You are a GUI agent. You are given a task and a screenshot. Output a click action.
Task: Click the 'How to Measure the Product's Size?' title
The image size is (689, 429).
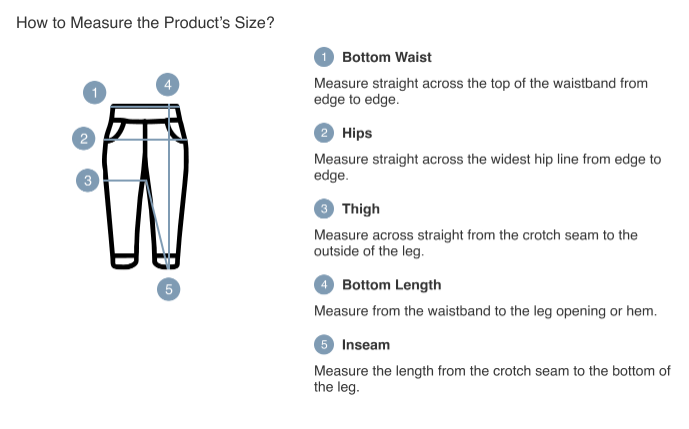click(145, 22)
